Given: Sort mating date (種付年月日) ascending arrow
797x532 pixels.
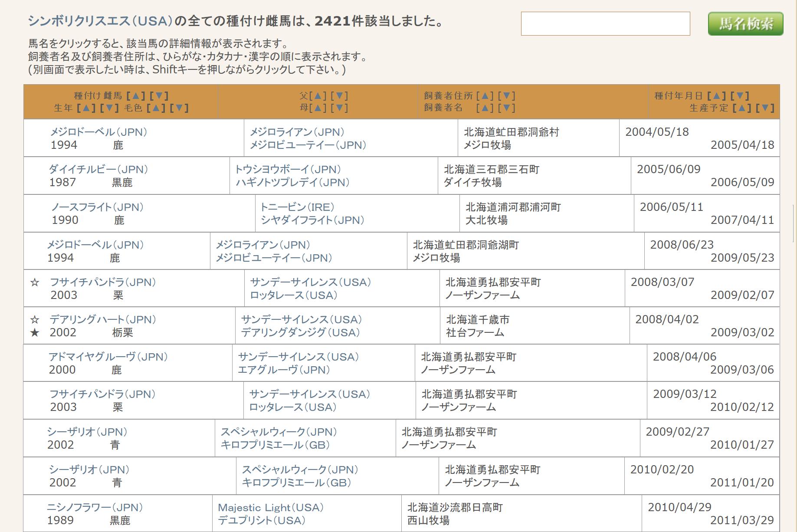Looking at the screenshot, I should coord(716,96).
